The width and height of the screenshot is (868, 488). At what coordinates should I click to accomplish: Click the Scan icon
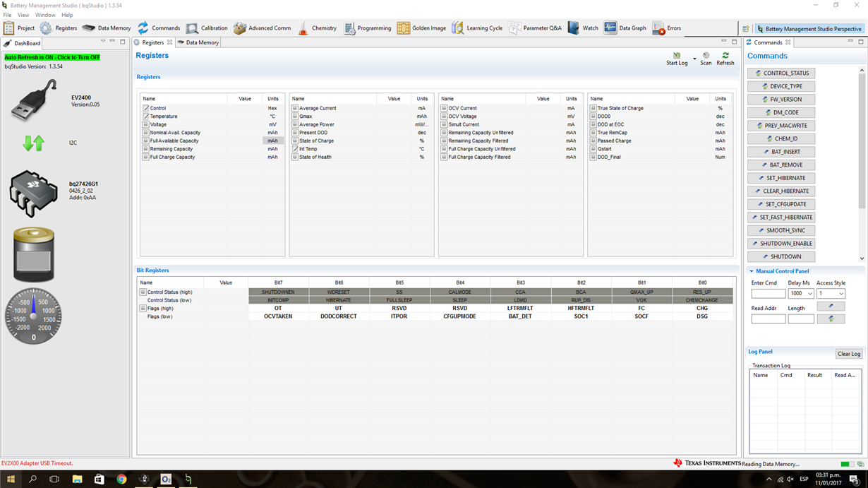(706, 56)
